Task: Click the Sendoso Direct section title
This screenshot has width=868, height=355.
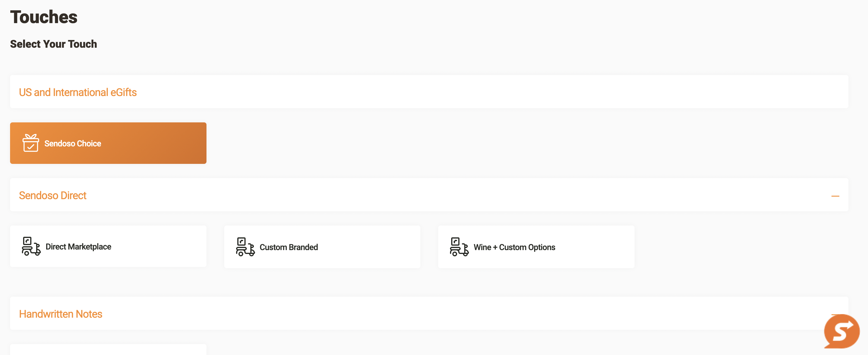Action: 52,195
